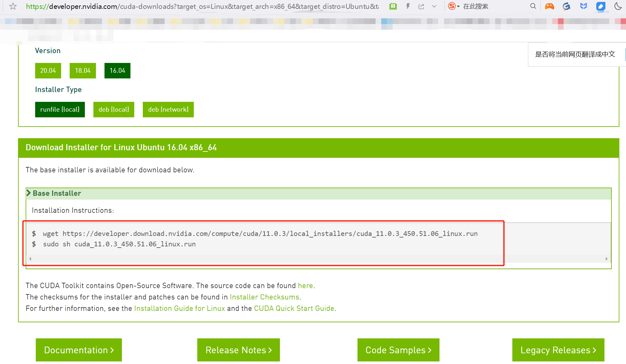Click the search magnifier icon
This screenshot has width=626, height=364.
533,6
